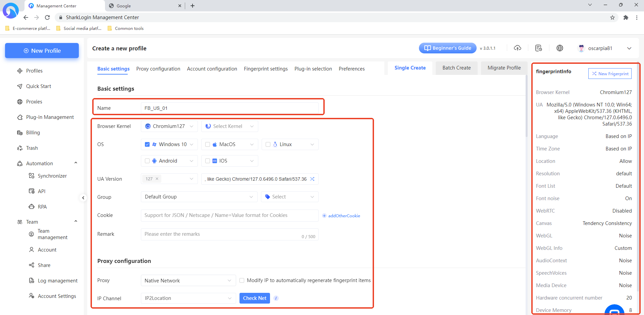Tick Modify IP to regenerate fingerprint checkbox

(242, 280)
